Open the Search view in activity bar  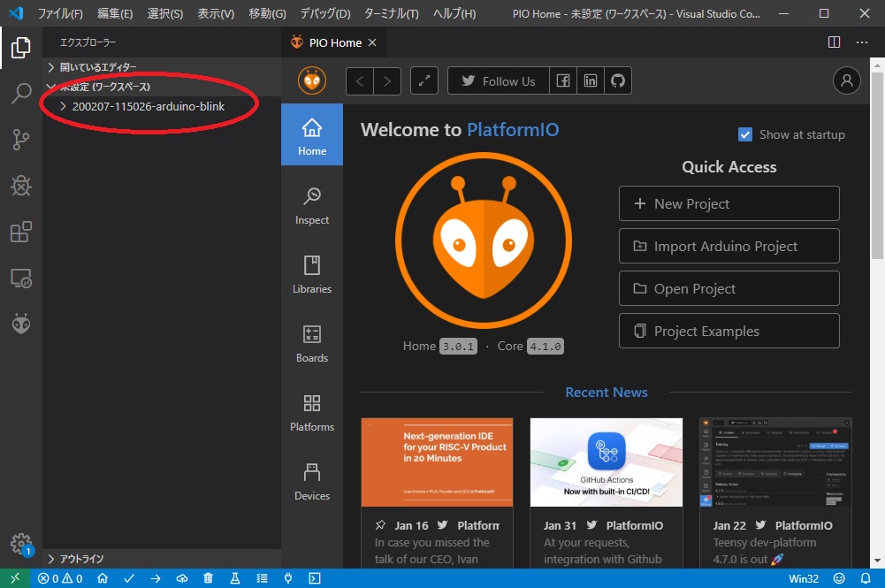coord(21,93)
